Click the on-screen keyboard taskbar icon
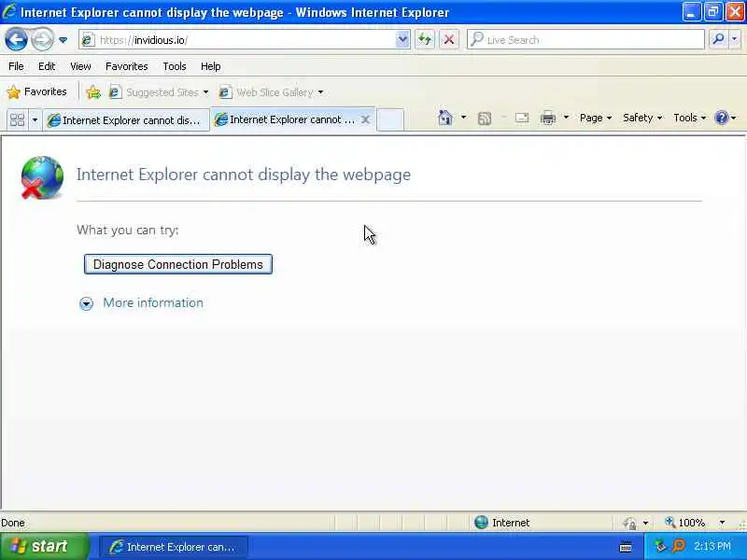The image size is (747, 560). tap(626, 547)
